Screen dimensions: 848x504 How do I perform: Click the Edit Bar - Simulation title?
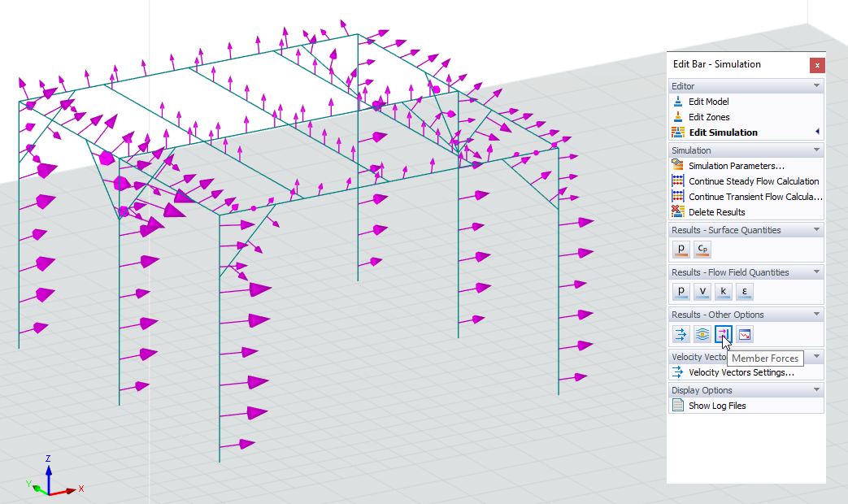(716, 63)
